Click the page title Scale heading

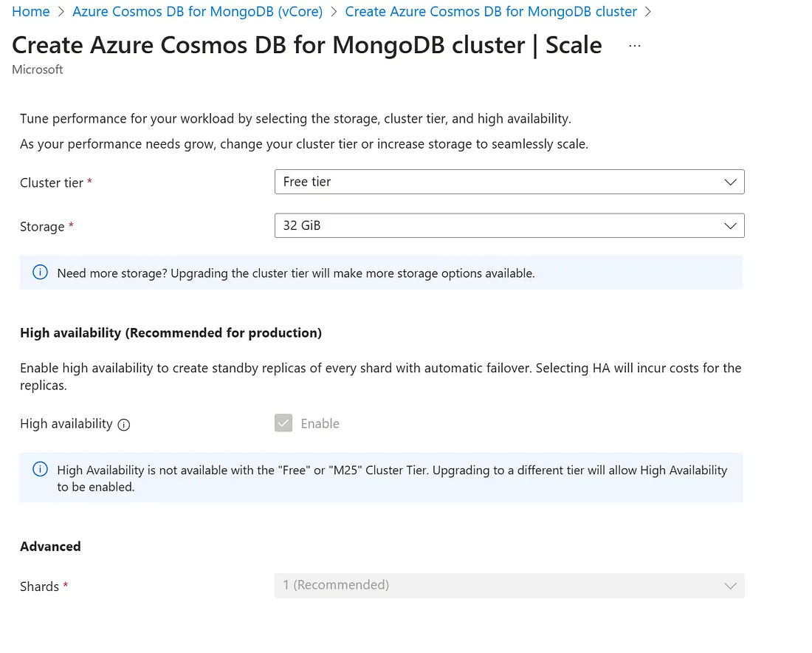coord(306,45)
